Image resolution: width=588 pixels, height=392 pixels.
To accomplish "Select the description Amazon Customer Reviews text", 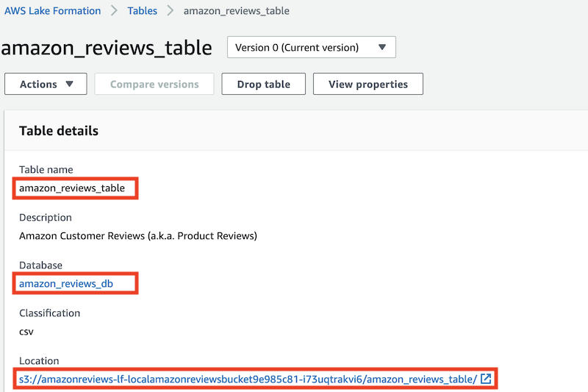I will (x=138, y=236).
